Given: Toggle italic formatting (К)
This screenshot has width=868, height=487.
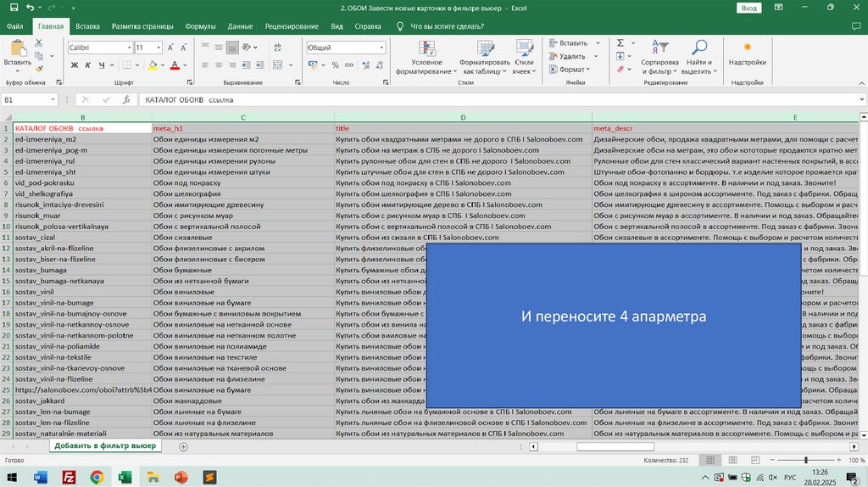Looking at the screenshot, I should pos(90,65).
